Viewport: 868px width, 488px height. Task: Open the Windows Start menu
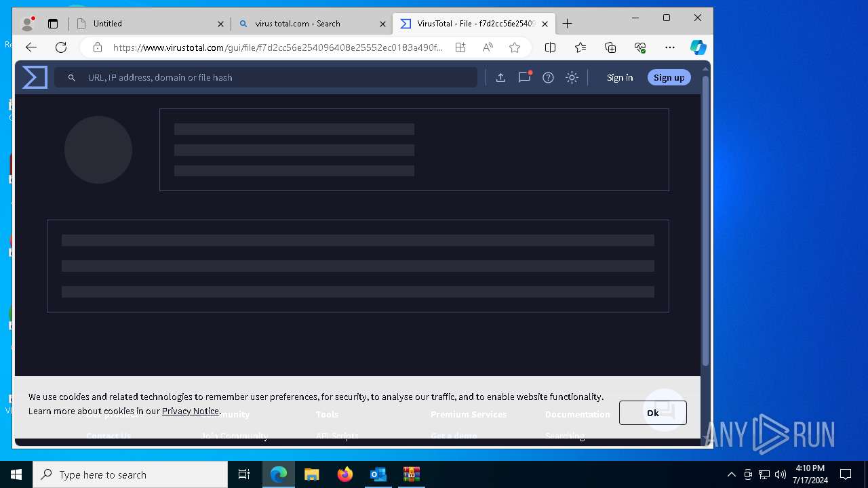[x=16, y=474]
